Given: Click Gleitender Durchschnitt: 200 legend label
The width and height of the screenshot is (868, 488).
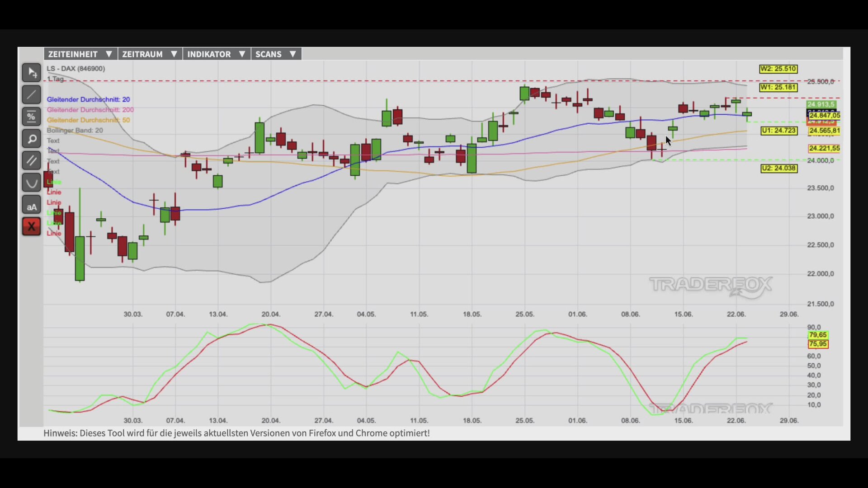Looking at the screenshot, I should pos(90,110).
